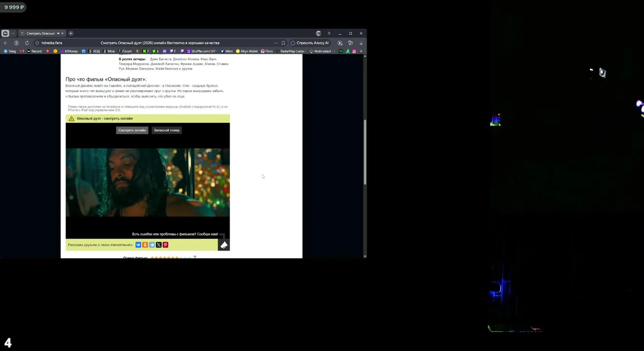
Task: Share the film on Telegram
Action: click(x=152, y=245)
